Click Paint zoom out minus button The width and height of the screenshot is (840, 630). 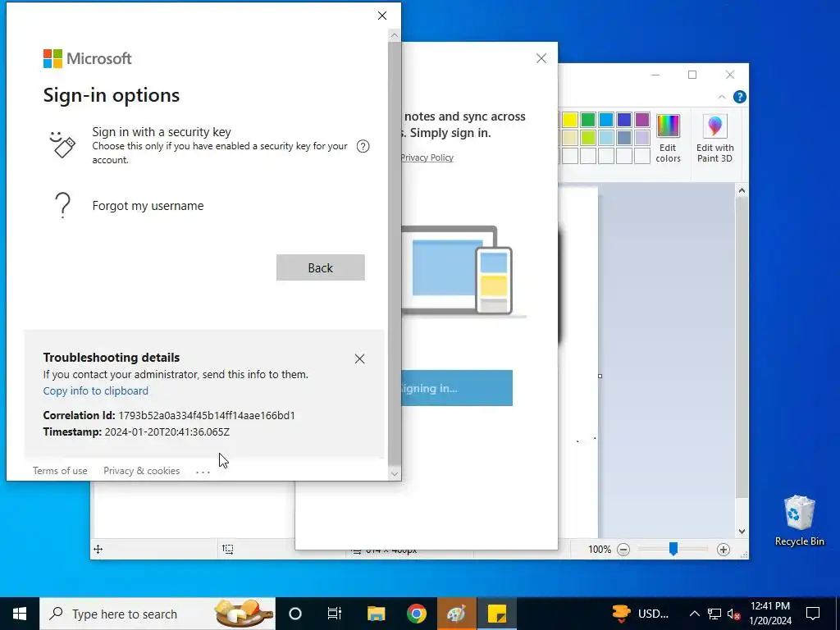(x=623, y=549)
